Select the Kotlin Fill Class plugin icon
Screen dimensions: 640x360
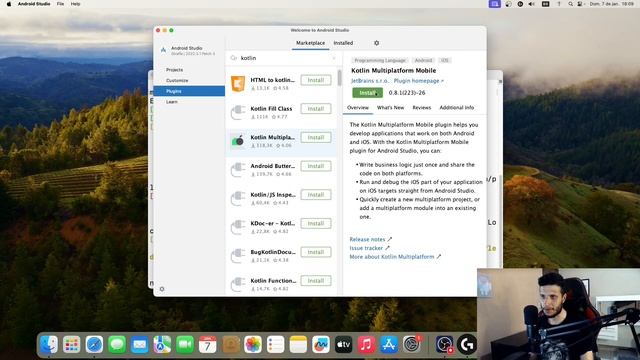[238, 112]
